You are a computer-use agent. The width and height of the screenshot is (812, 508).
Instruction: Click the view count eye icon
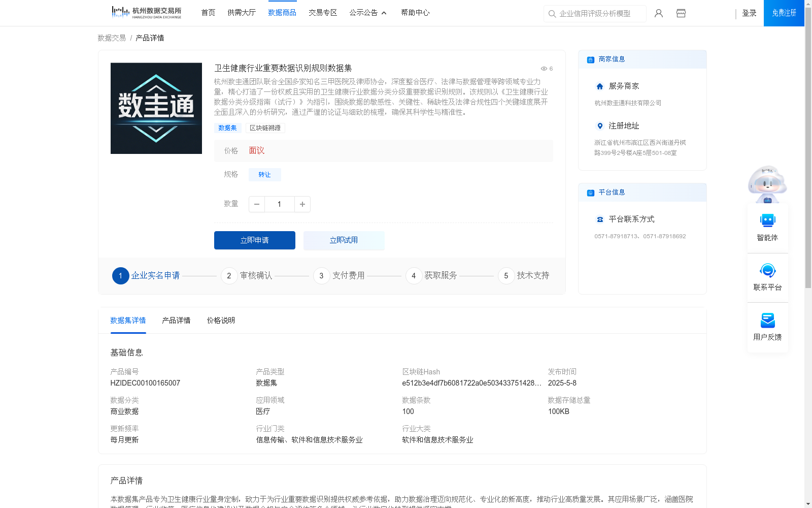(544, 69)
